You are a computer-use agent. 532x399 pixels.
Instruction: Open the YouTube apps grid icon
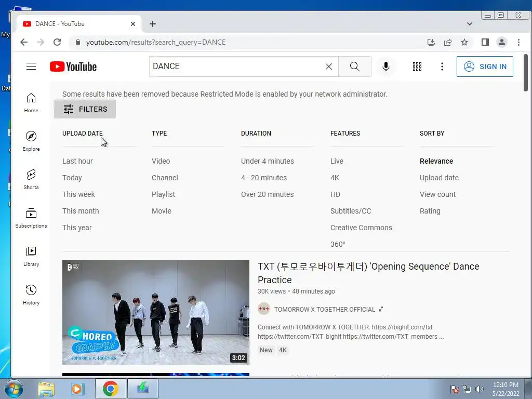tap(417, 66)
